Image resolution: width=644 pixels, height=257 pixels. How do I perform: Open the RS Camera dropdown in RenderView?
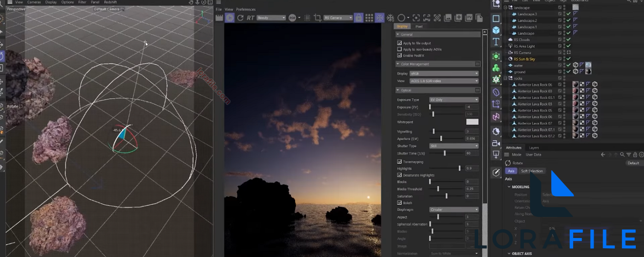(339, 18)
